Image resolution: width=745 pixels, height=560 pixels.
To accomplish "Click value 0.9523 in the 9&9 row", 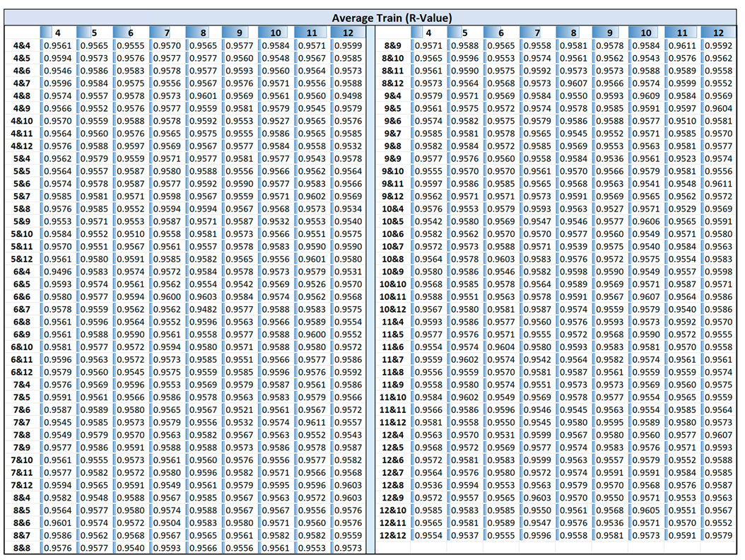I will tap(682, 159).
